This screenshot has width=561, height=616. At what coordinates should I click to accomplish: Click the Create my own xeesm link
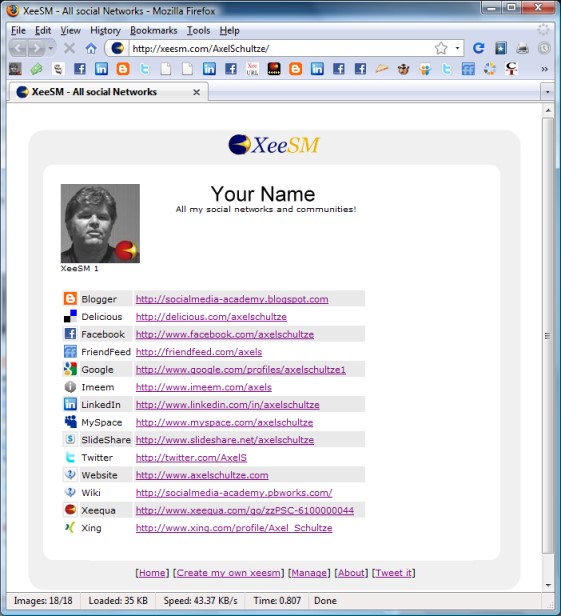pos(229,573)
